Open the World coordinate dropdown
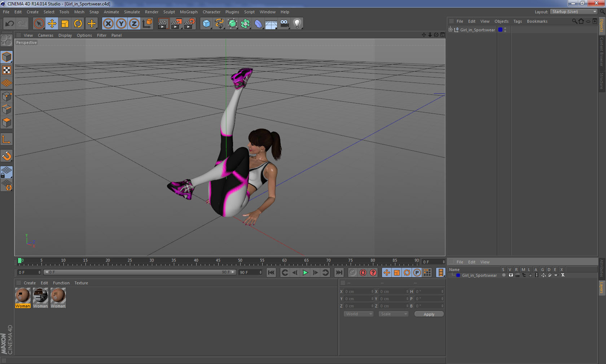This screenshot has height=364, width=606. point(358,314)
